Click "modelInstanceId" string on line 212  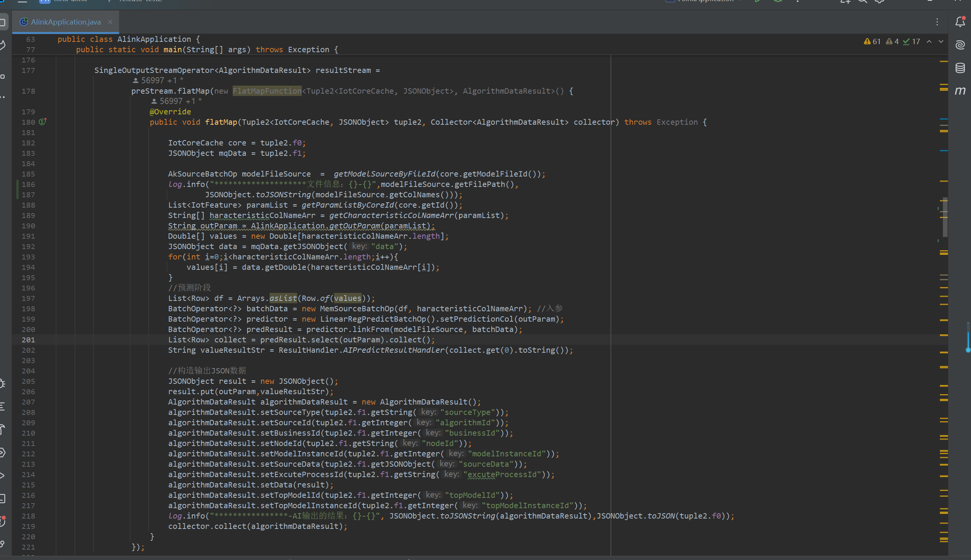[x=507, y=454]
